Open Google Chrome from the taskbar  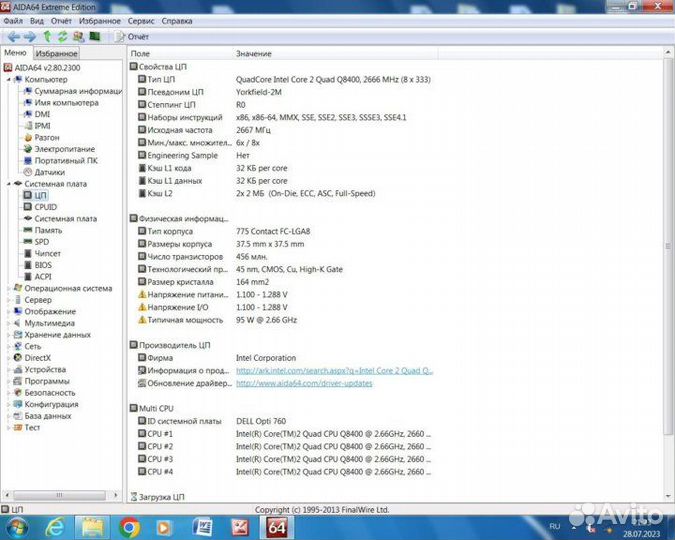[129, 525]
